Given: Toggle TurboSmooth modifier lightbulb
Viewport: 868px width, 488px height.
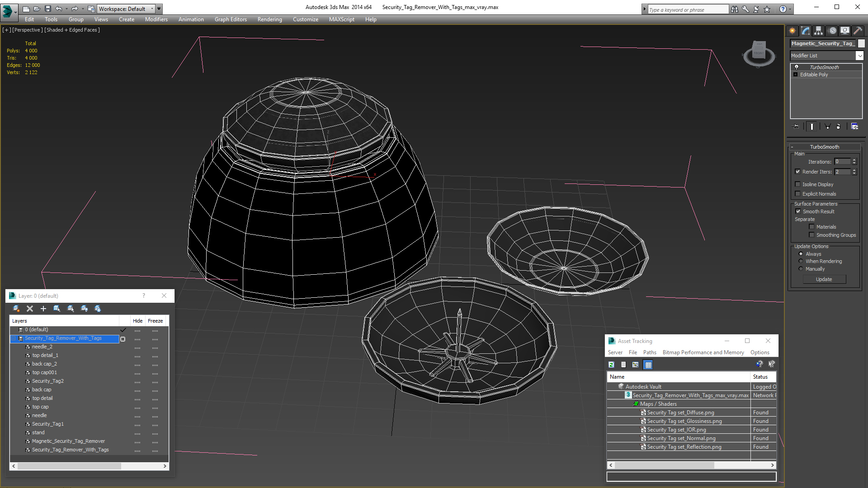Looking at the screenshot, I should (797, 67).
